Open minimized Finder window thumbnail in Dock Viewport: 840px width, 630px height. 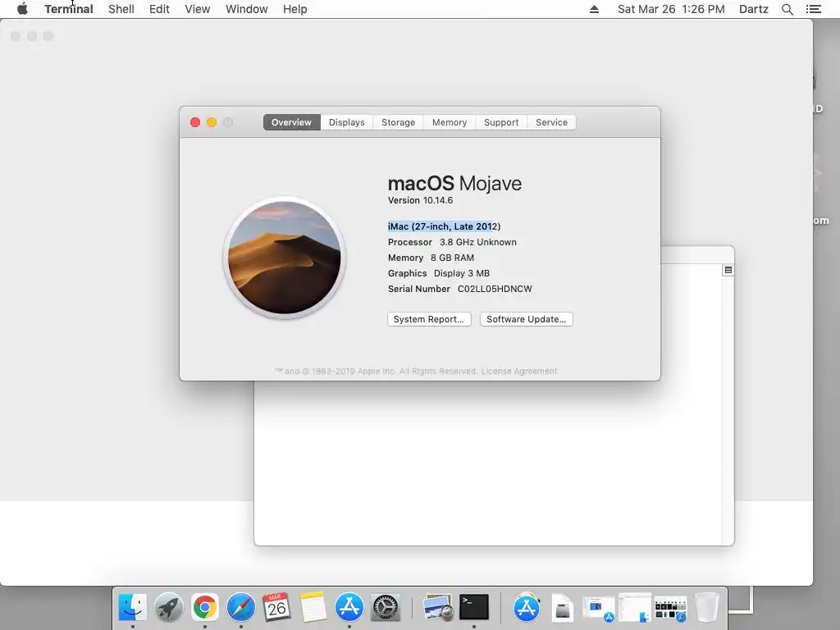(634, 608)
